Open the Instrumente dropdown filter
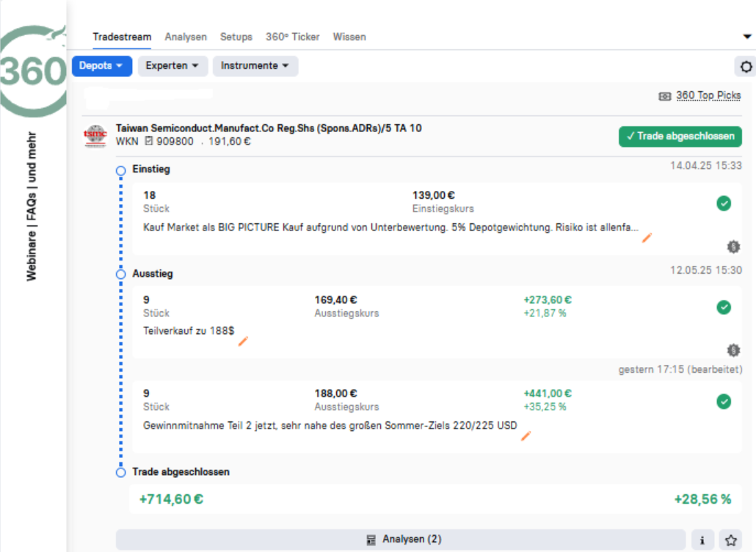The image size is (756, 552). click(255, 65)
